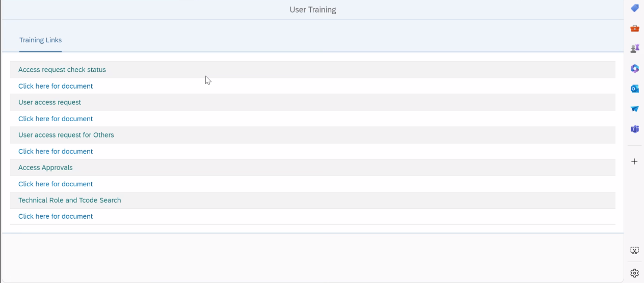This screenshot has height=283, width=644.
Task: Open sidebar settings gear icon
Action: point(634,273)
